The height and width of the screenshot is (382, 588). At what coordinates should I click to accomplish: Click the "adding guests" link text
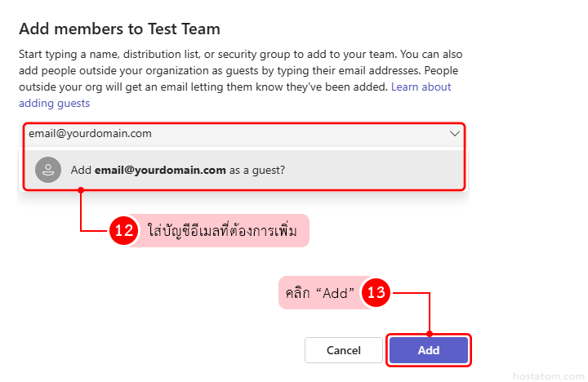coord(54,103)
